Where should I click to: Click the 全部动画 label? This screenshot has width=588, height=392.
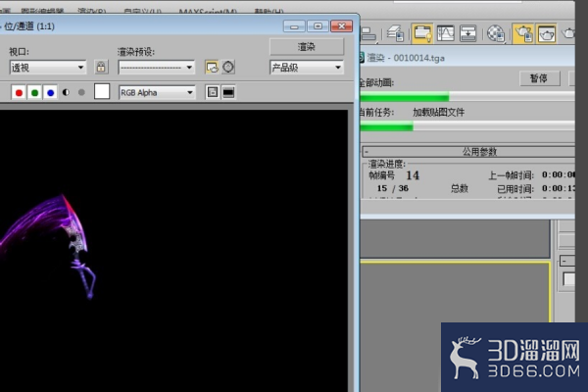tap(376, 82)
